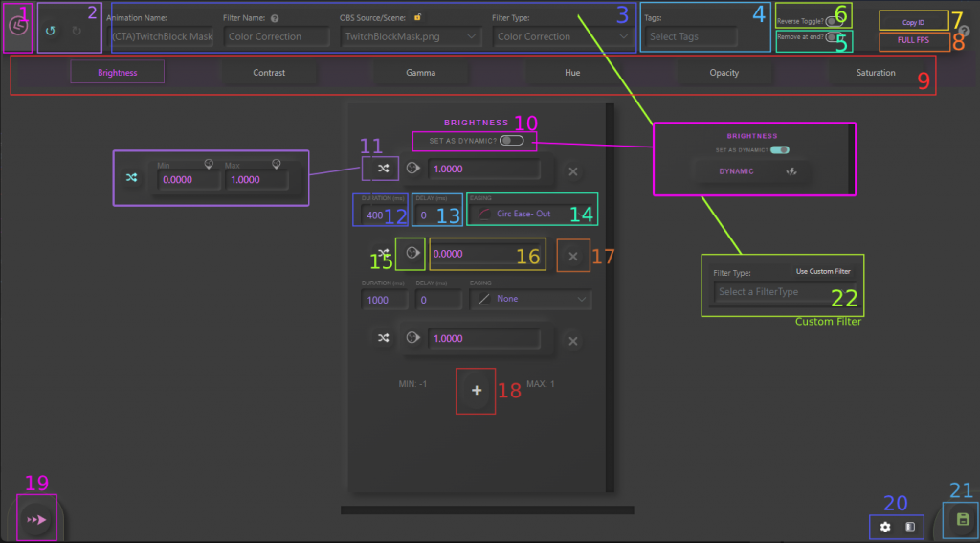Open the OBS Source/Scene dropdown

pyautogui.click(x=412, y=36)
